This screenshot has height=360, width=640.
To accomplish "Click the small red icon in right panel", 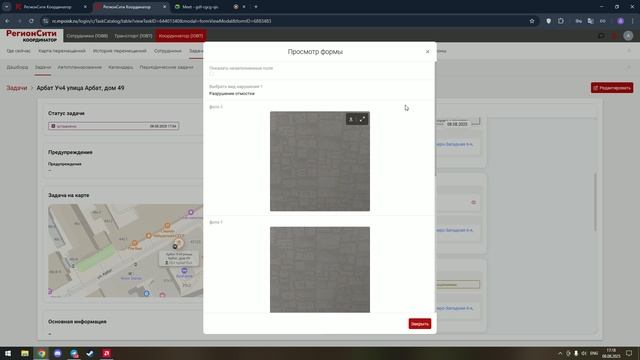I will click(473, 202).
